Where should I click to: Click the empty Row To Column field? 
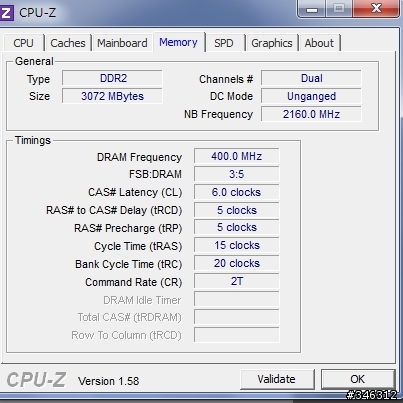point(237,335)
